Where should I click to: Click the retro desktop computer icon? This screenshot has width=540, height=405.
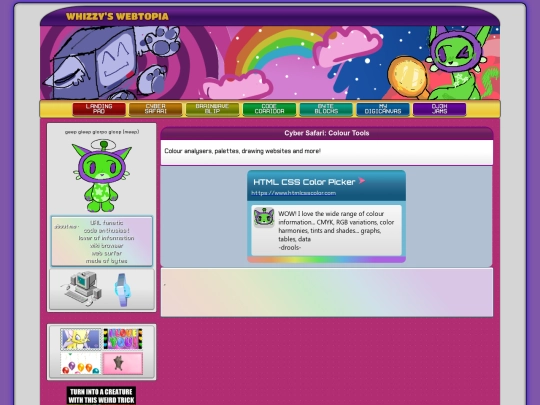pyautogui.click(x=82, y=289)
